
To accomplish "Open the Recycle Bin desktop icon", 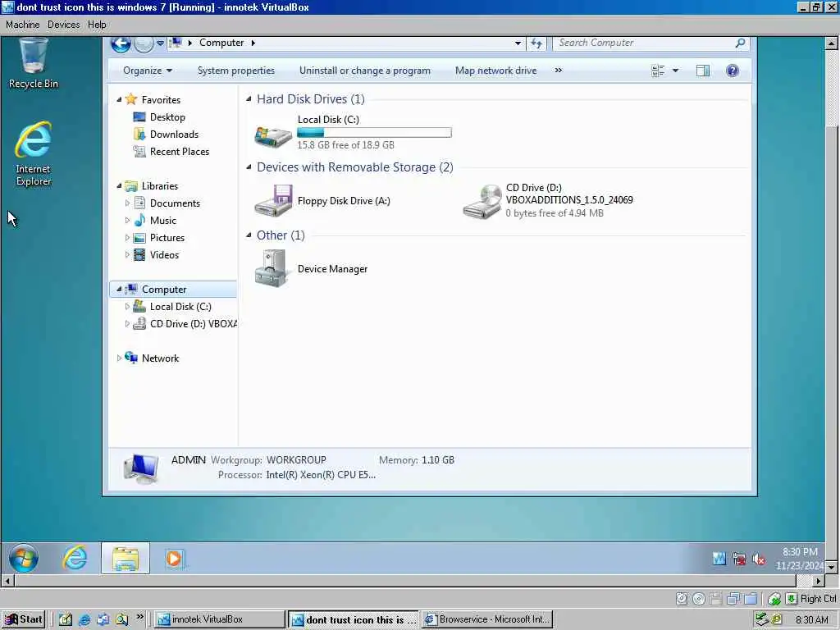I will (33, 62).
